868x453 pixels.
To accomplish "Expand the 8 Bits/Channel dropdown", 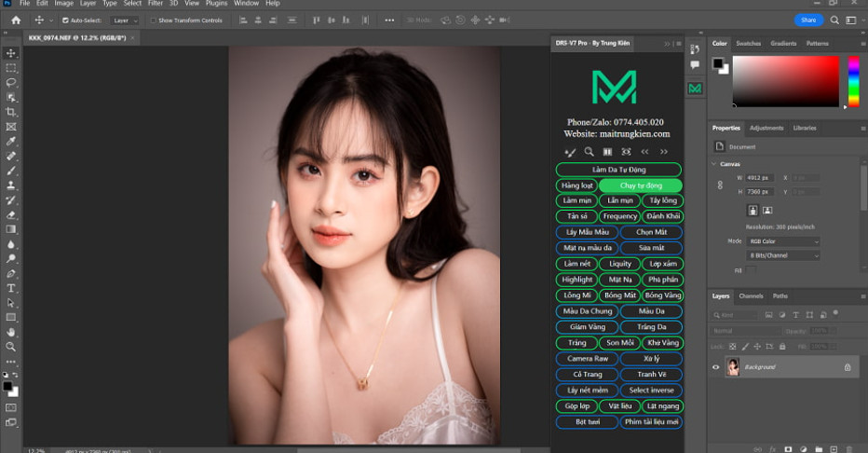I will click(784, 254).
